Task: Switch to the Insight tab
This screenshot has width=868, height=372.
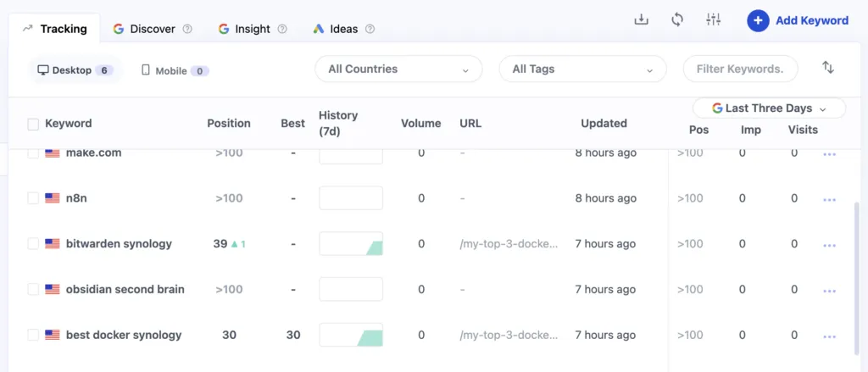Action: pyautogui.click(x=253, y=29)
